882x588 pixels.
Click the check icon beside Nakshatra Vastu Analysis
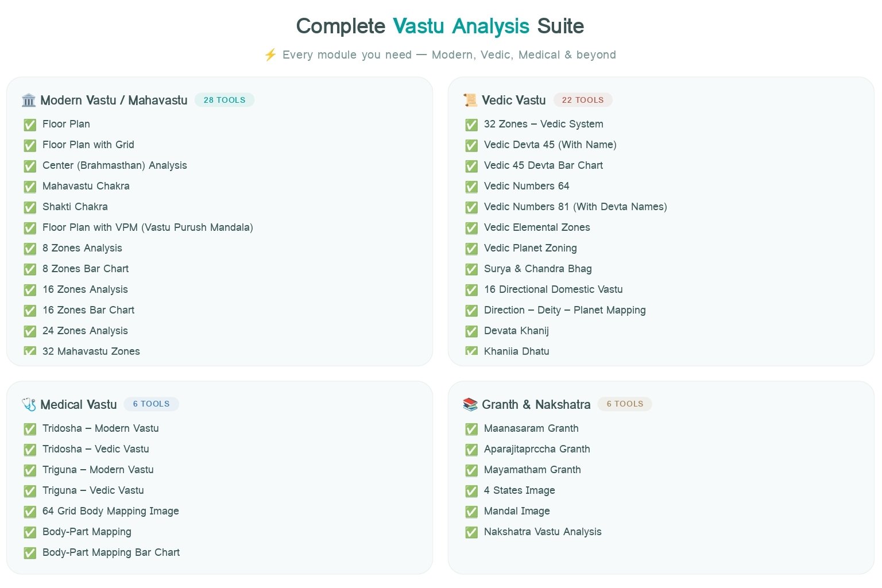click(471, 532)
